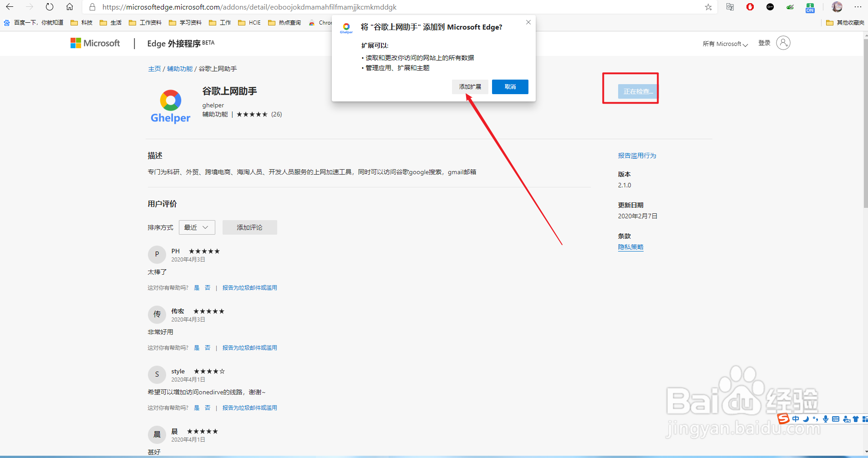The height and width of the screenshot is (458, 868).
Task: Open the 学习资料 bookmarks folder
Action: 185,22
